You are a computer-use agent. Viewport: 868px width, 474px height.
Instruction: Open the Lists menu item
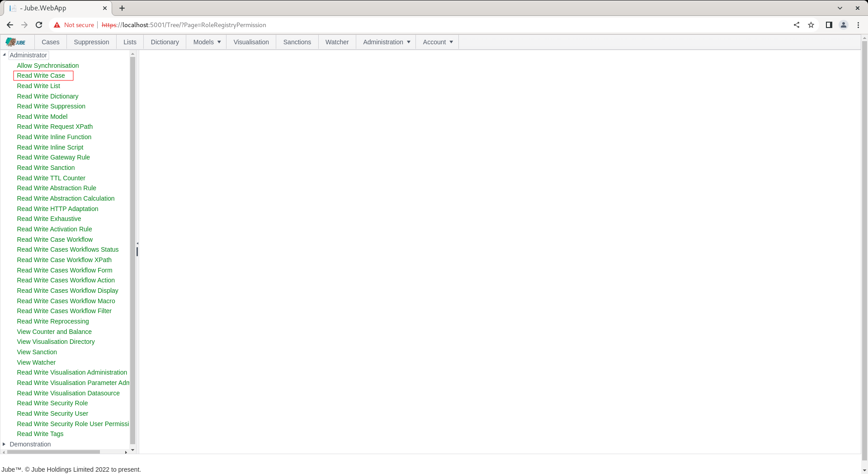[130, 42]
